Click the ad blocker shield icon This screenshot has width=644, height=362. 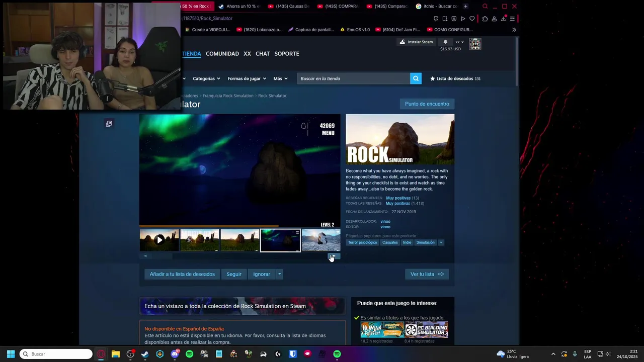(x=454, y=19)
